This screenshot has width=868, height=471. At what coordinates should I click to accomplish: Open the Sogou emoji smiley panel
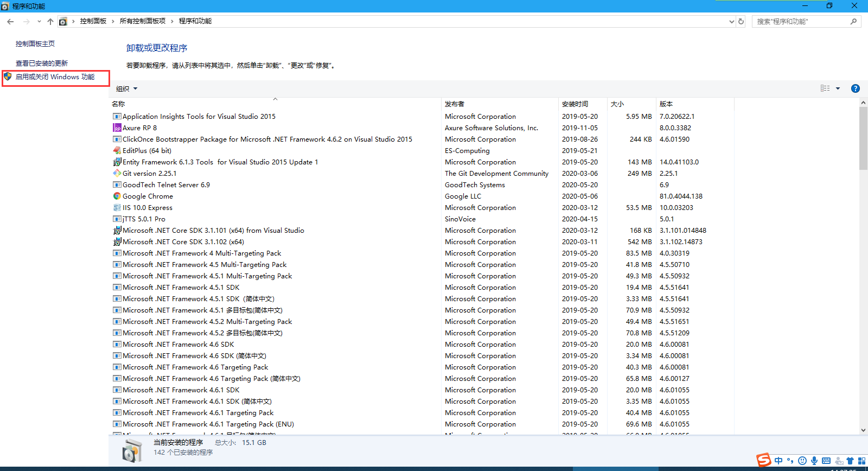[x=802, y=461]
